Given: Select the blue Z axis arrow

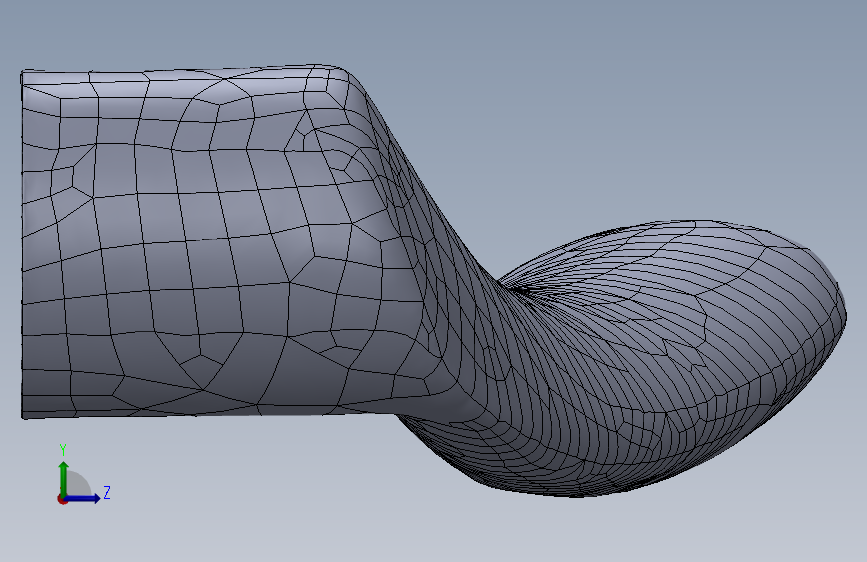Looking at the screenshot, I should click(83, 498).
